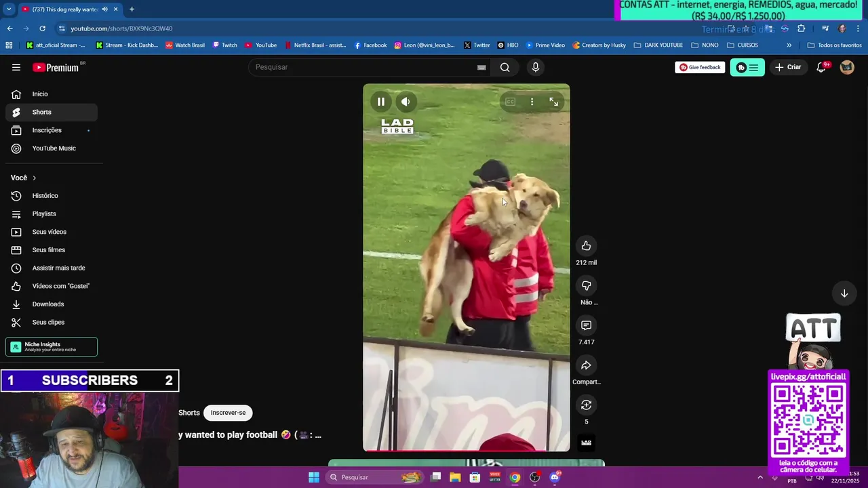Open Seus clipes
The height and width of the screenshot is (488, 868).
(x=52, y=322)
